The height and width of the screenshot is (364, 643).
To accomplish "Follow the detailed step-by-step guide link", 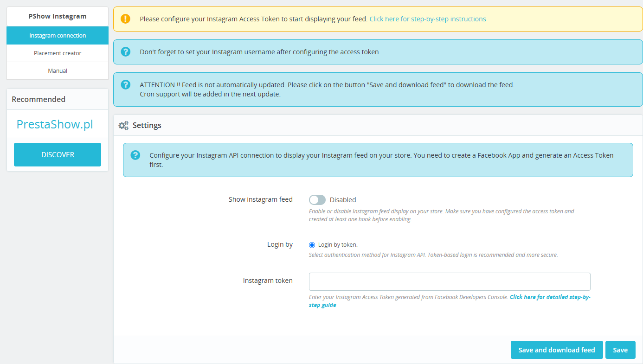I will (550, 297).
